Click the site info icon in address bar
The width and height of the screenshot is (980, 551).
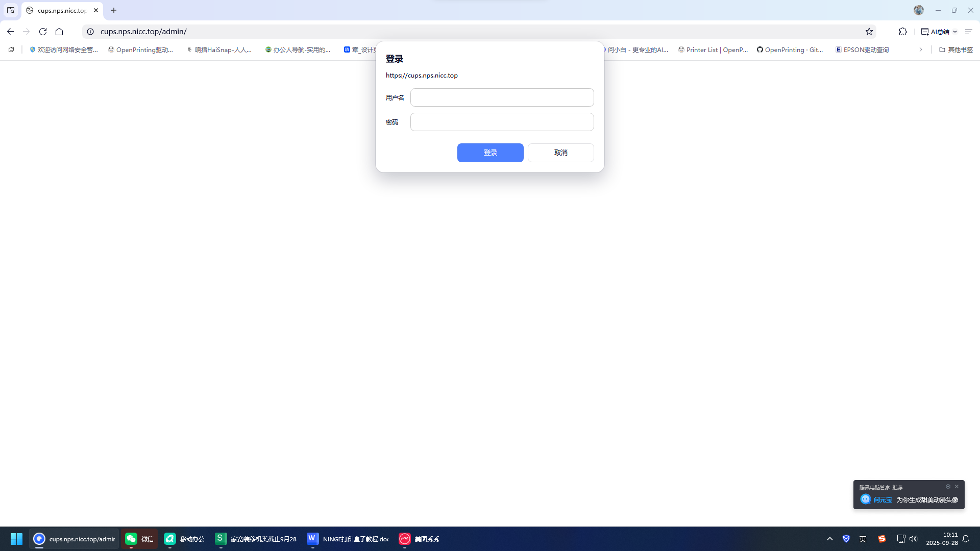click(x=90, y=32)
